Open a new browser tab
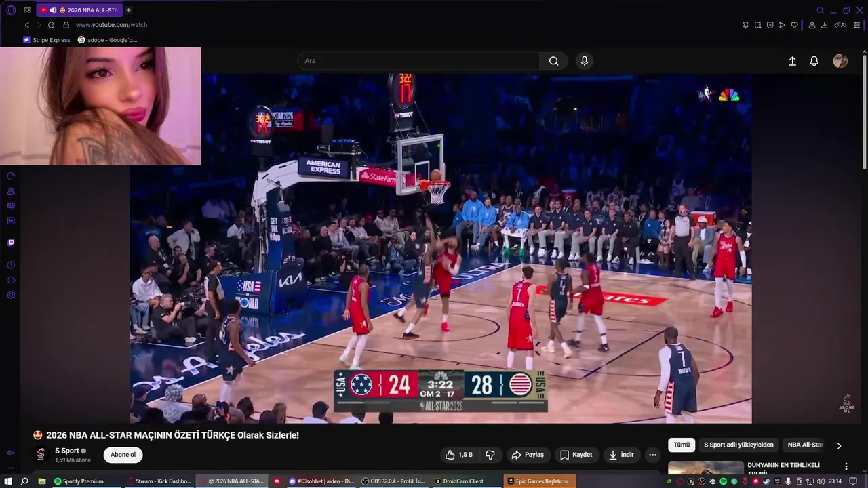The height and width of the screenshot is (488, 868). [128, 10]
